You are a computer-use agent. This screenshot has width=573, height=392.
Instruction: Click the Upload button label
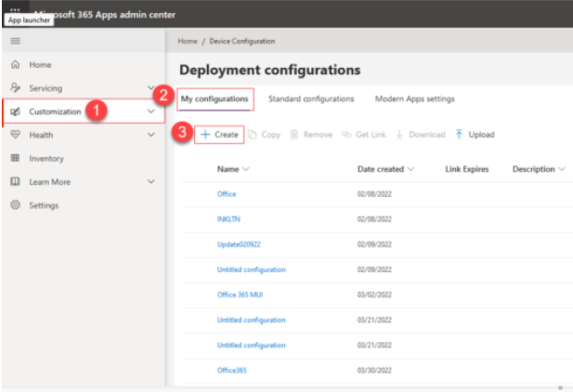click(x=481, y=135)
